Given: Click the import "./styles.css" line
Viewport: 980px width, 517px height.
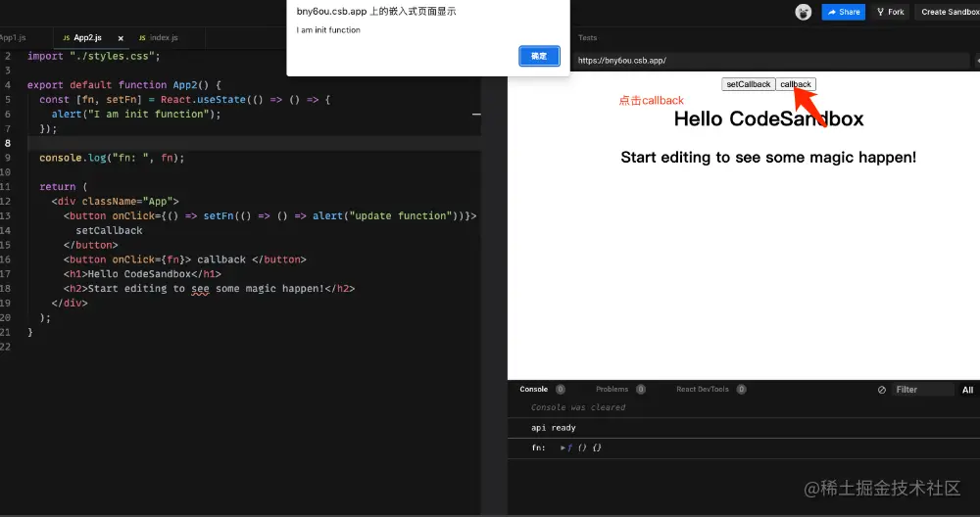Looking at the screenshot, I should pos(94,56).
